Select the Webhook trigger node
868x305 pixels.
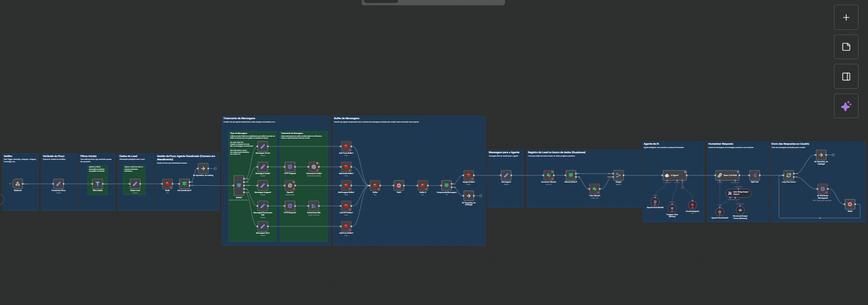(18, 184)
